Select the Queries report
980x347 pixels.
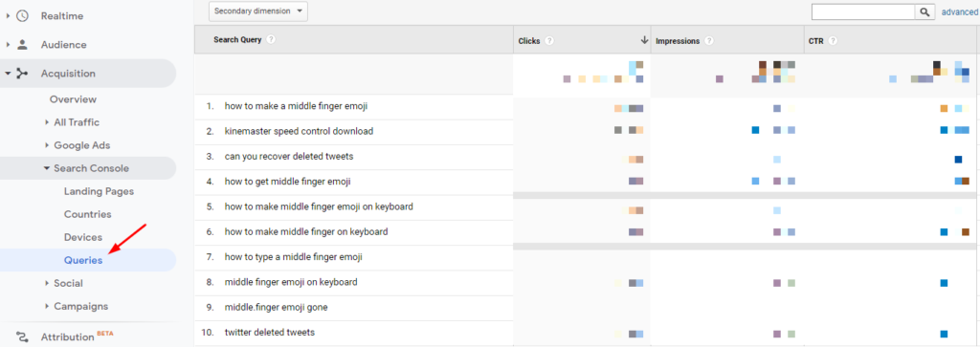point(83,260)
